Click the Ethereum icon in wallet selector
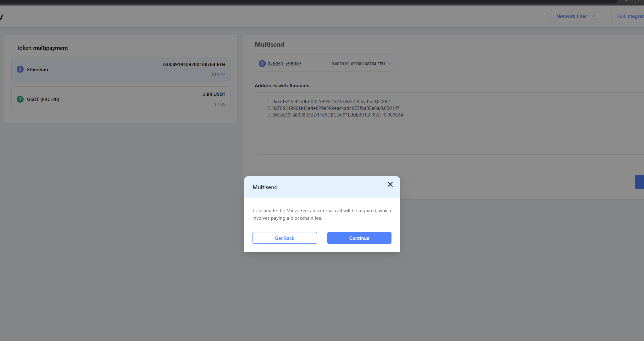 [262, 64]
